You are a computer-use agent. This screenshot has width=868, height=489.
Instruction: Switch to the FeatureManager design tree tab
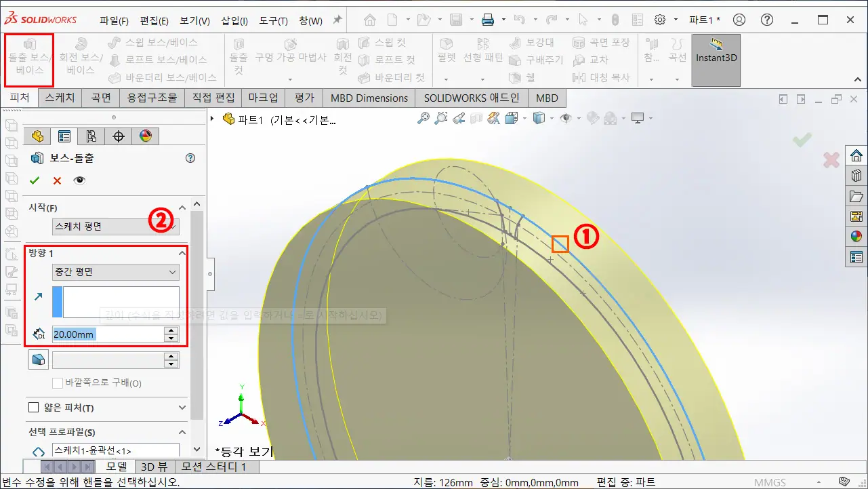pos(37,136)
